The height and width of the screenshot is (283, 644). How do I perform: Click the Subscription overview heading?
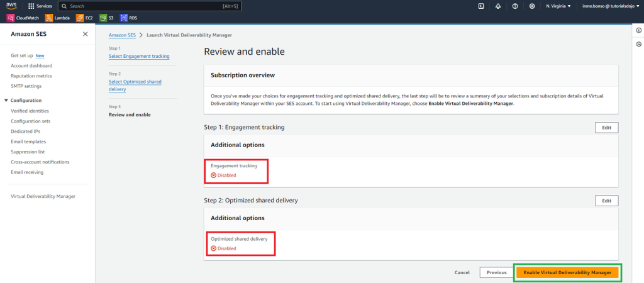pos(243,75)
